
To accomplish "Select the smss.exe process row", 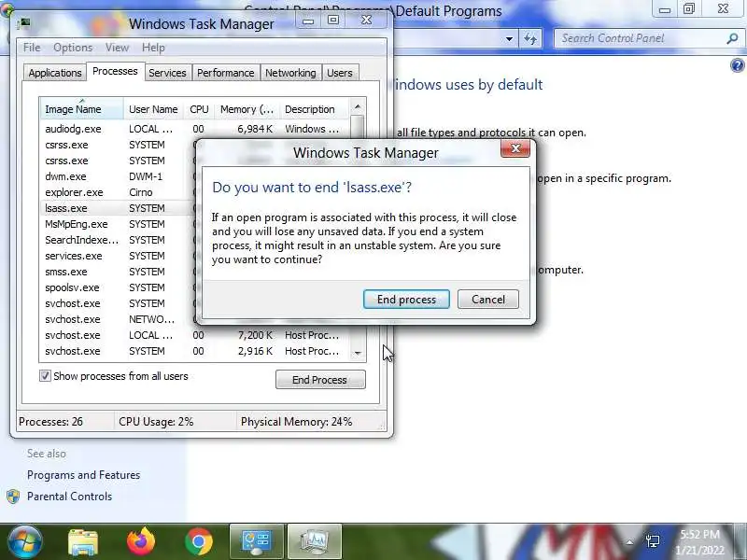I will 118,272.
